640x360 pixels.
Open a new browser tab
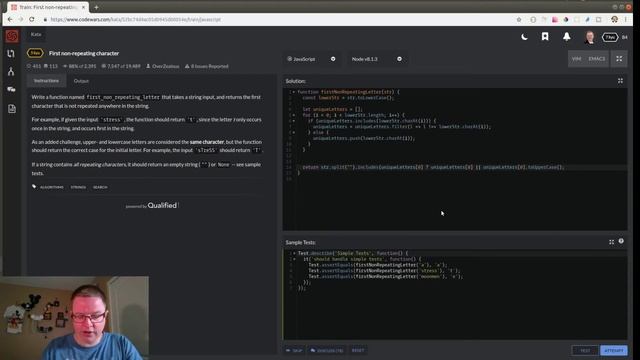point(96,7)
